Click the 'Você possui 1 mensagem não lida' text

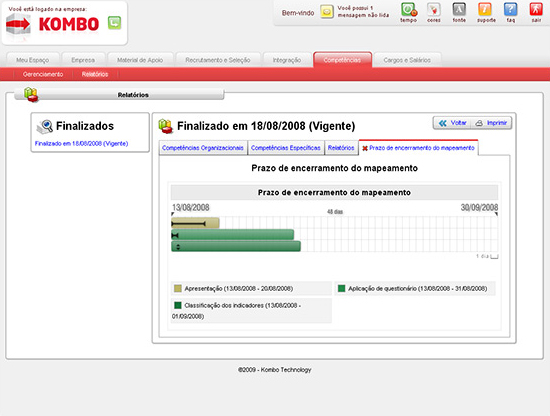(363, 12)
